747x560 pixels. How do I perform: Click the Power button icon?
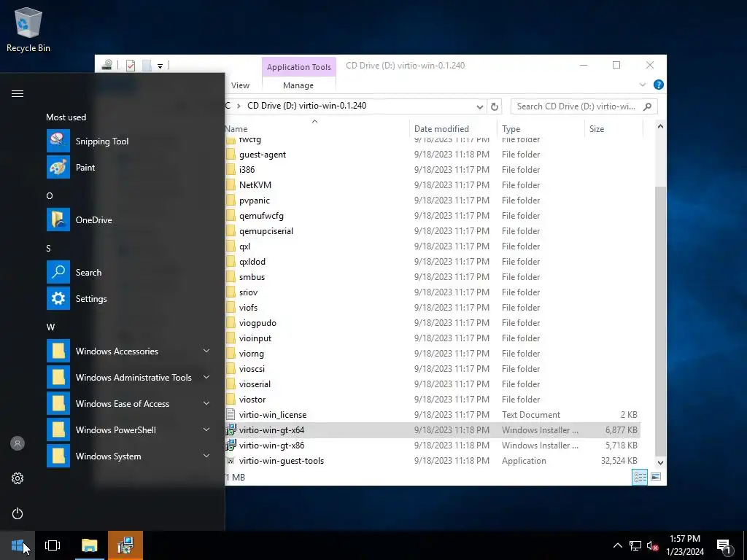pyautogui.click(x=18, y=513)
